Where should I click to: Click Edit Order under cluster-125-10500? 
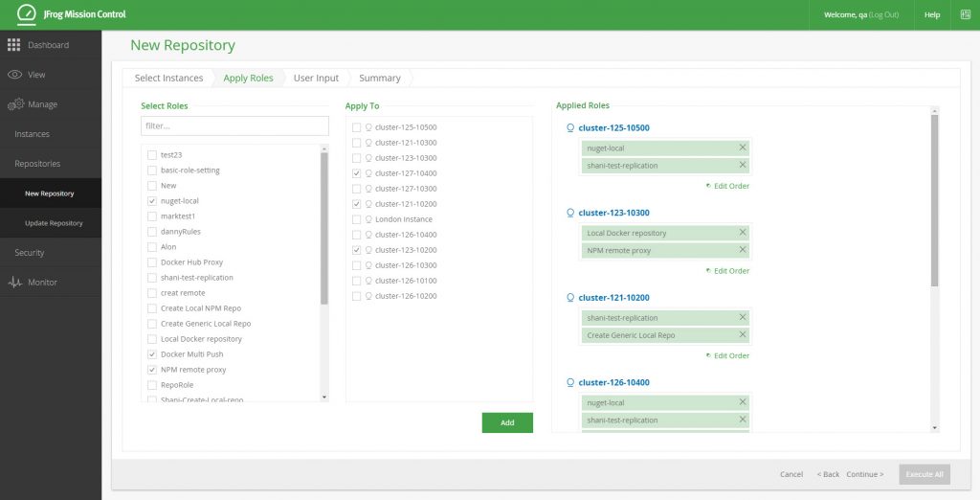727,186
